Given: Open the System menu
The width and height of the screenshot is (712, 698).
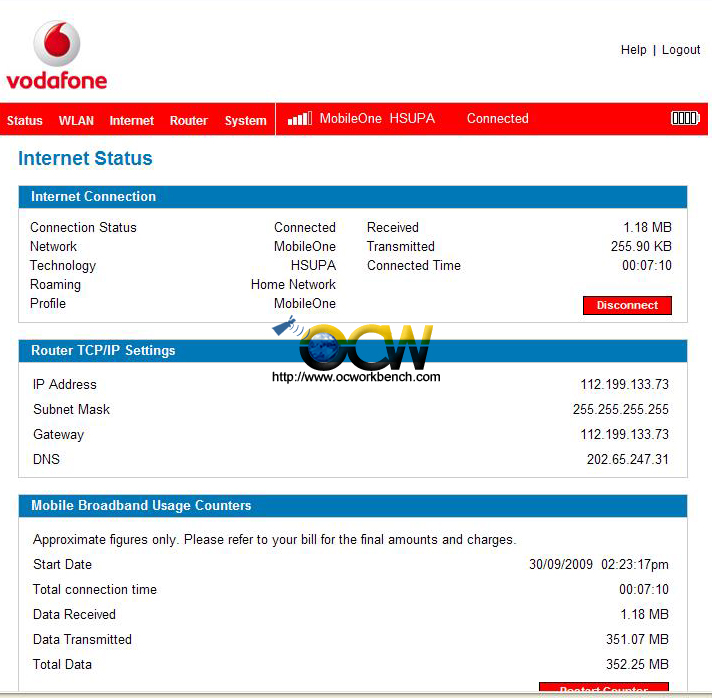Looking at the screenshot, I should tap(245, 120).
